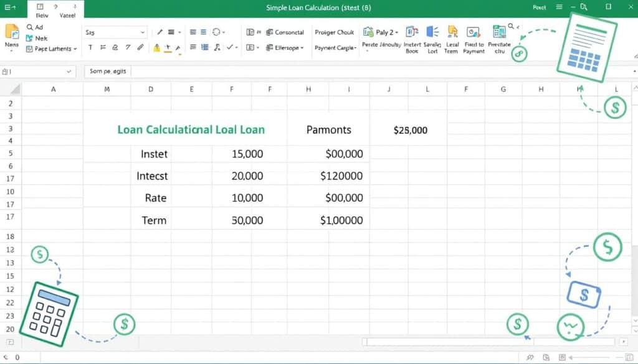Click the Instet label cell
Screen dimensions: 638x364
tap(154, 154)
